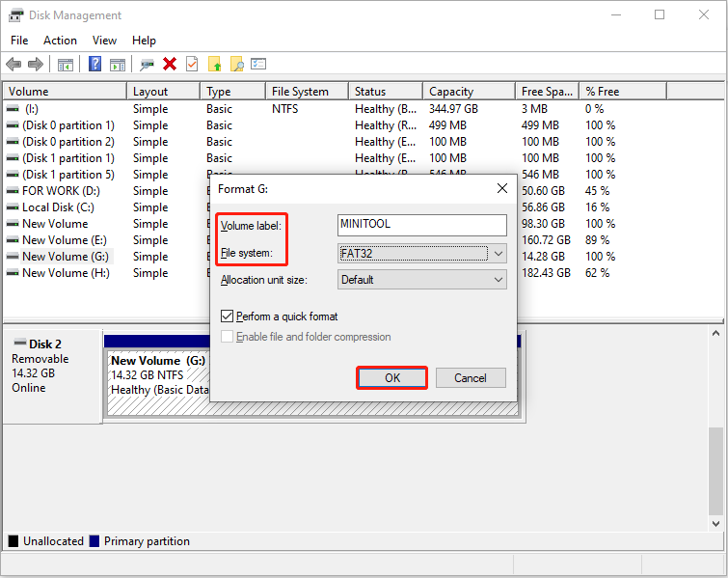The height and width of the screenshot is (578, 728).
Task: Open Help via blue question mark icon
Action: 94,64
